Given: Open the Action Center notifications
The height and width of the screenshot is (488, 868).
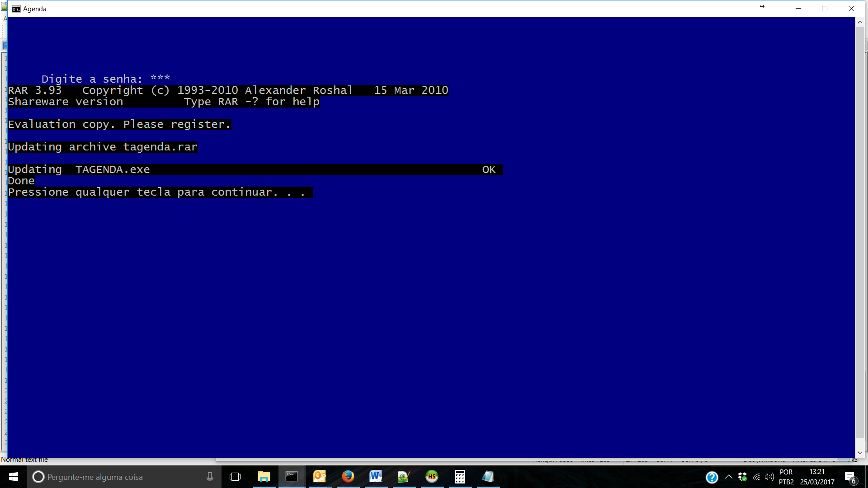Looking at the screenshot, I should pyautogui.click(x=850, y=477).
